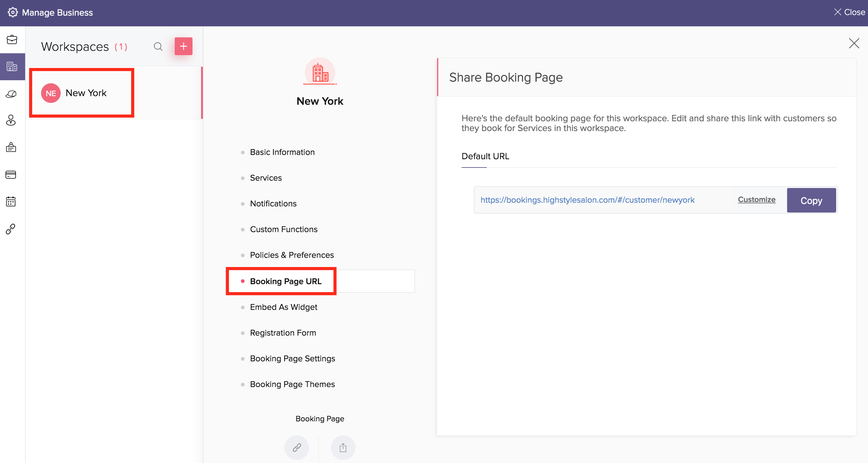Click the chain link integrations sidebar icon
The width and height of the screenshot is (868, 463).
(x=11, y=229)
